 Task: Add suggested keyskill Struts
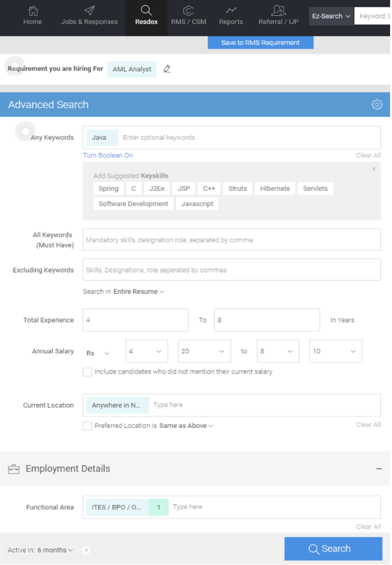238,188
